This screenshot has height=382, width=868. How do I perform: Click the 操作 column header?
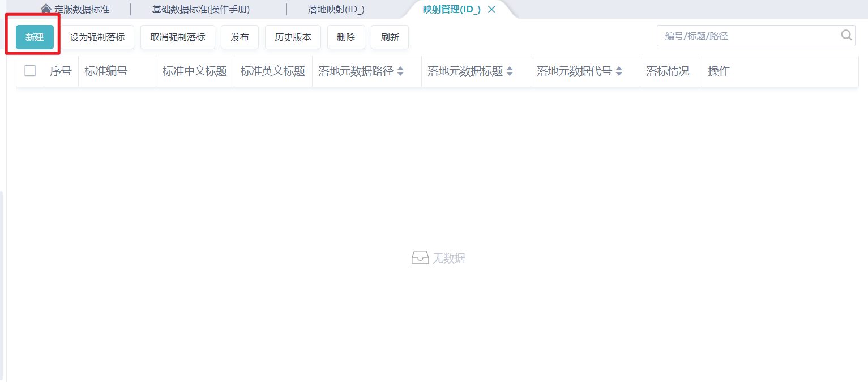click(718, 71)
